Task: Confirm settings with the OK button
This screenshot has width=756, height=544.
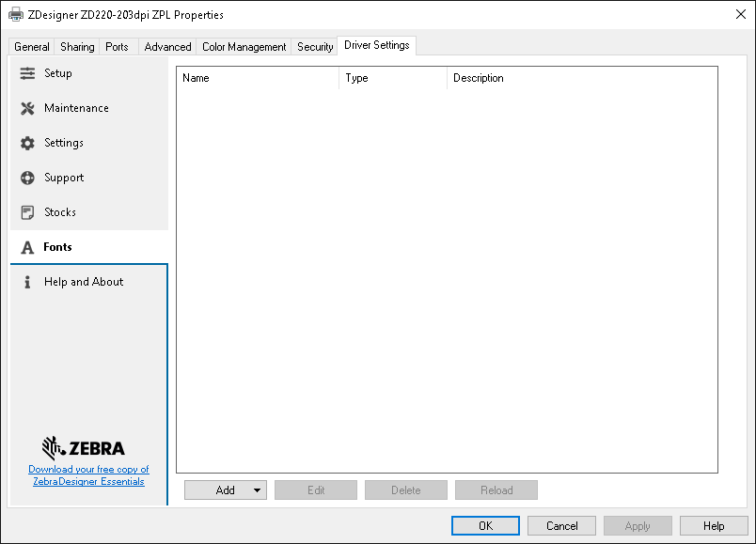Action: tap(485, 525)
